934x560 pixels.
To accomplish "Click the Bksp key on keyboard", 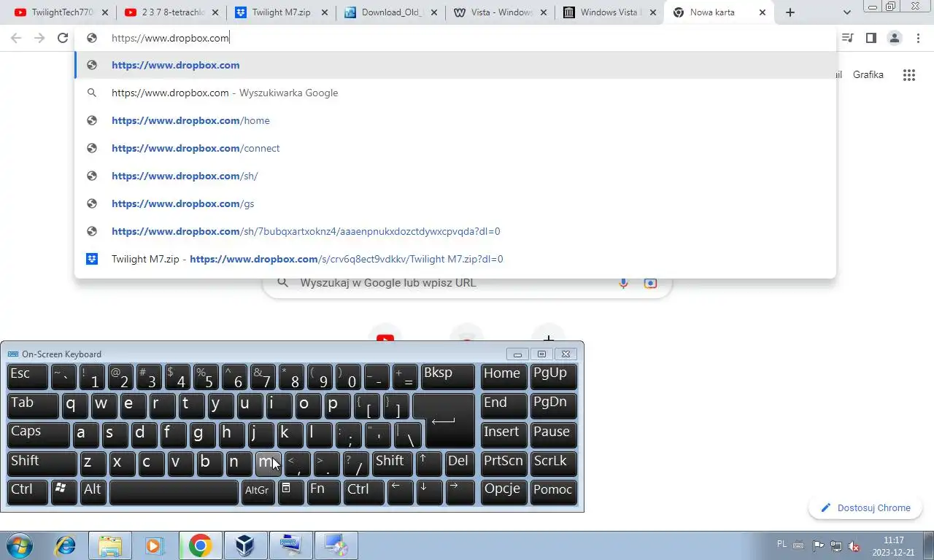I will [x=448, y=376].
